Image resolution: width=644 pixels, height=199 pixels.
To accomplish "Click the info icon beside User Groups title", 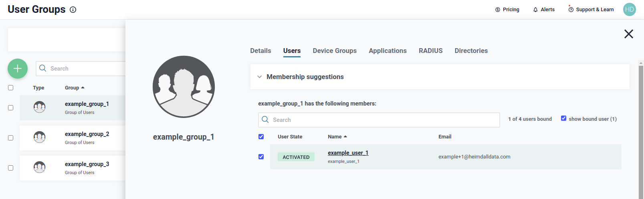I will (73, 10).
